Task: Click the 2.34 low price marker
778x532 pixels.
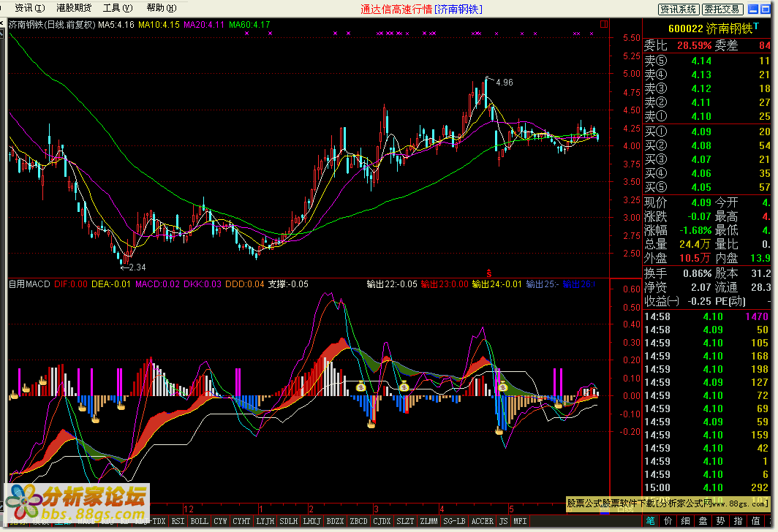Action: (137, 267)
